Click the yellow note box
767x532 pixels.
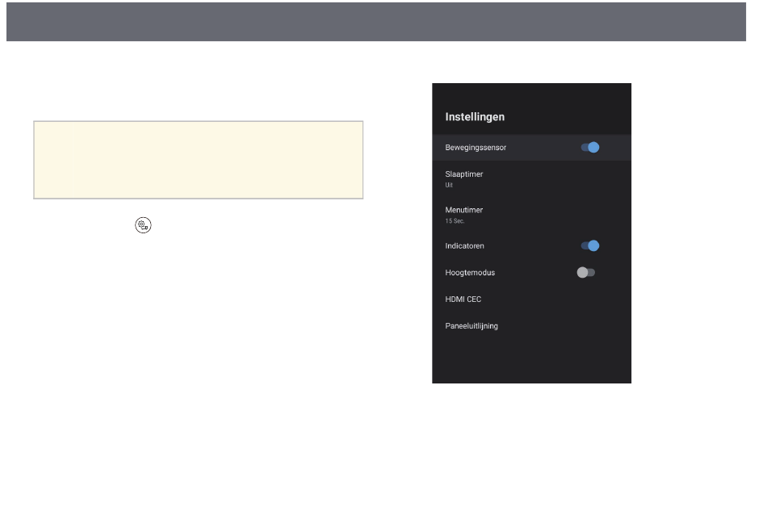198,160
